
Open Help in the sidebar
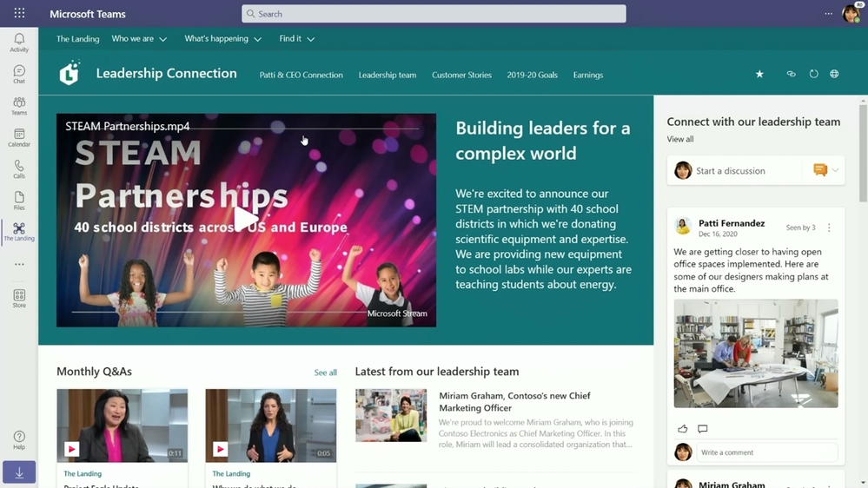click(x=19, y=440)
